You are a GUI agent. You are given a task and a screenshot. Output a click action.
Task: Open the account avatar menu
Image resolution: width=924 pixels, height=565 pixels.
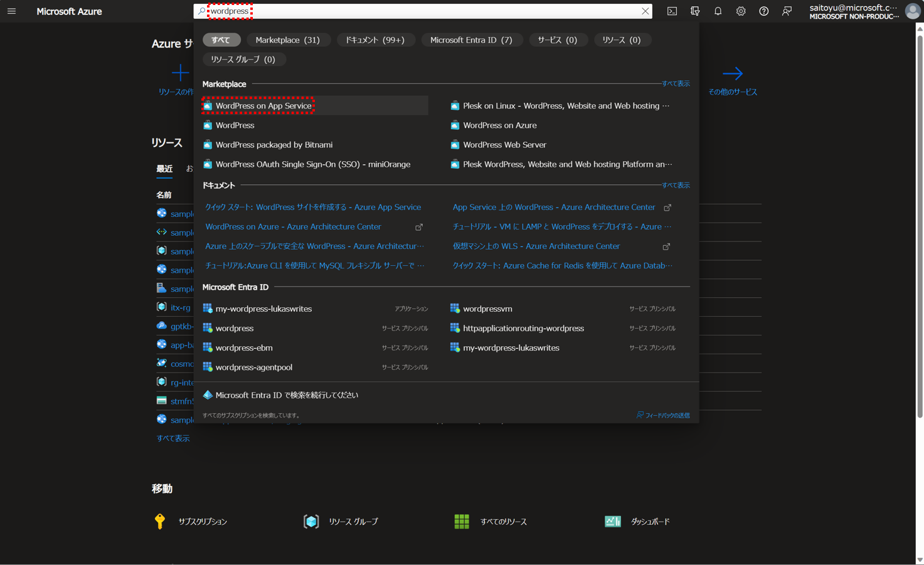pos(913,11)
